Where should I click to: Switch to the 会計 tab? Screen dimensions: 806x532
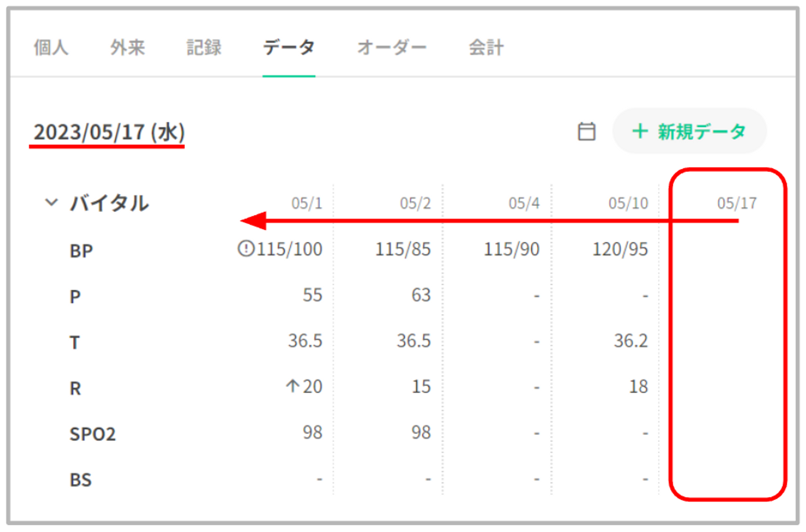(x=486, y=48)
